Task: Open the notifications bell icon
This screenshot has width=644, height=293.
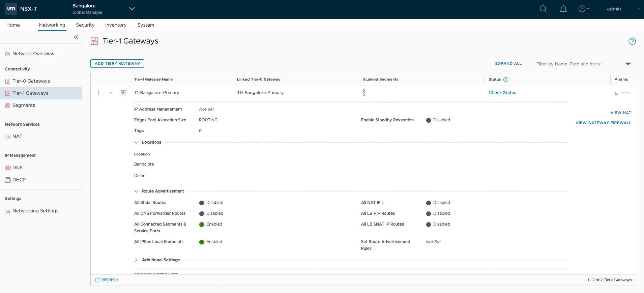Action: point(563,9)
